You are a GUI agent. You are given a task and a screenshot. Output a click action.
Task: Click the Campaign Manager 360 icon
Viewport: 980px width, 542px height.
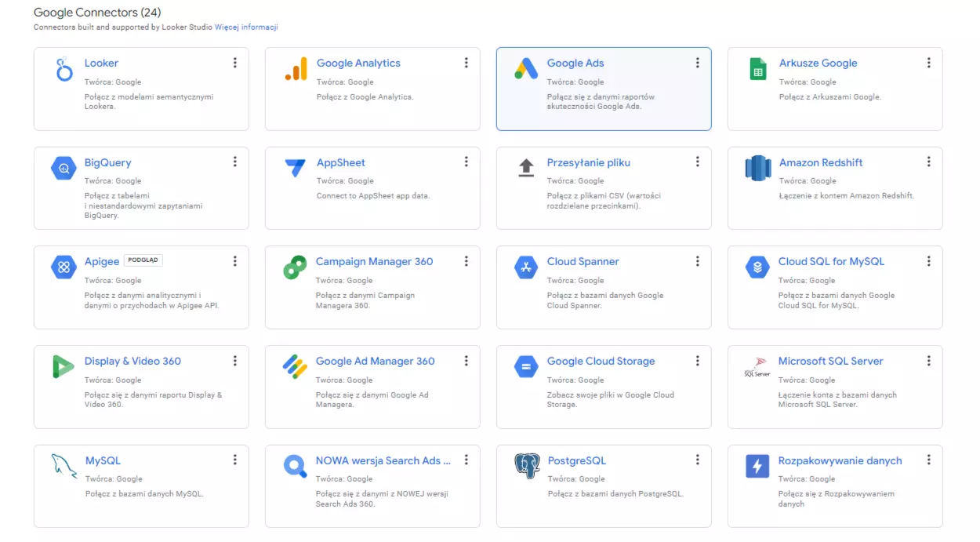[296, 267]
